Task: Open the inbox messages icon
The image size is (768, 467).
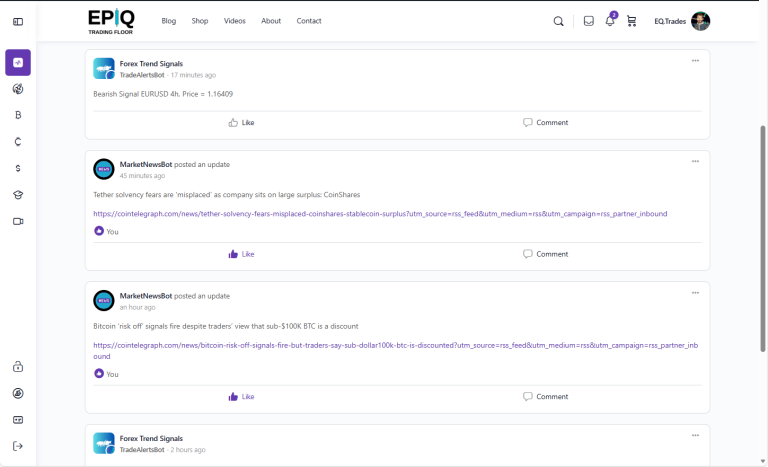Action: [589, 21]
